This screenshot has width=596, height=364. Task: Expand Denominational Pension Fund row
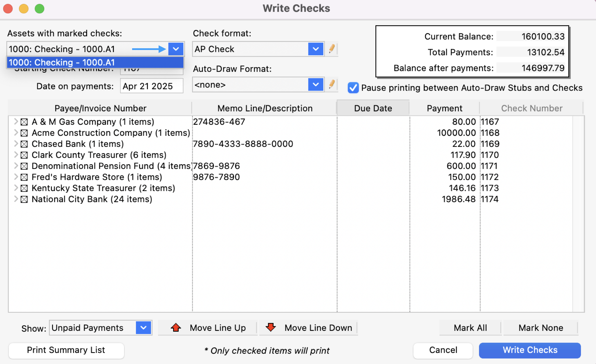(16, 166)
